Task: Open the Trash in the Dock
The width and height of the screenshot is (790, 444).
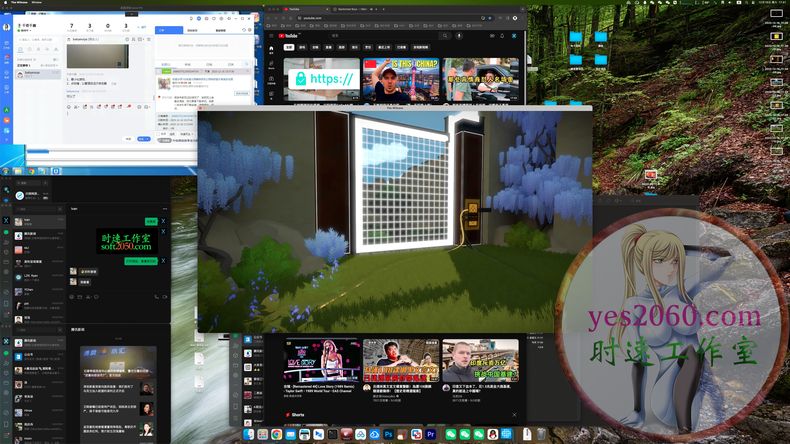Action: [540, 434]
